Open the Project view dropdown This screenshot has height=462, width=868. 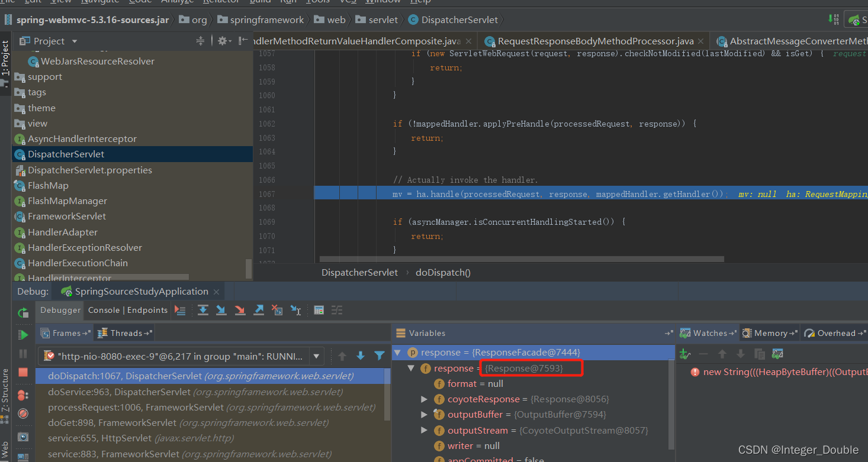75,41
